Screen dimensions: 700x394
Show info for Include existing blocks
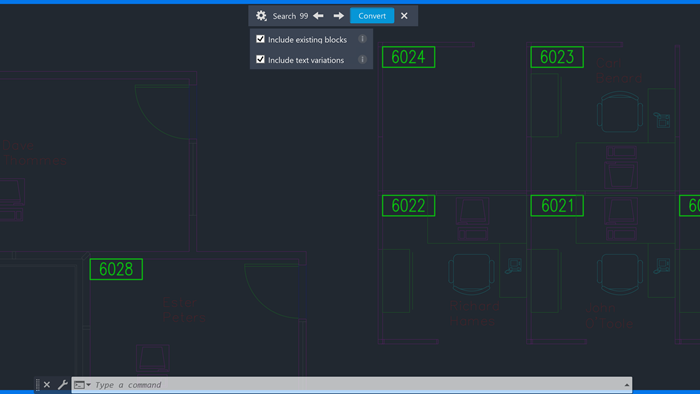362,39
